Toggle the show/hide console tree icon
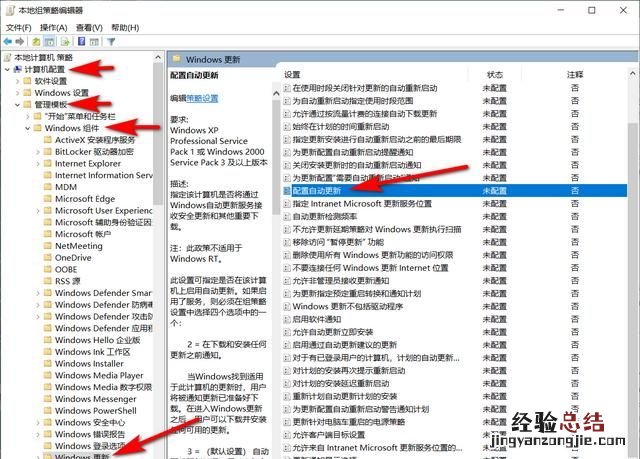This screenshot has height=459, width=640. (49, 42)
